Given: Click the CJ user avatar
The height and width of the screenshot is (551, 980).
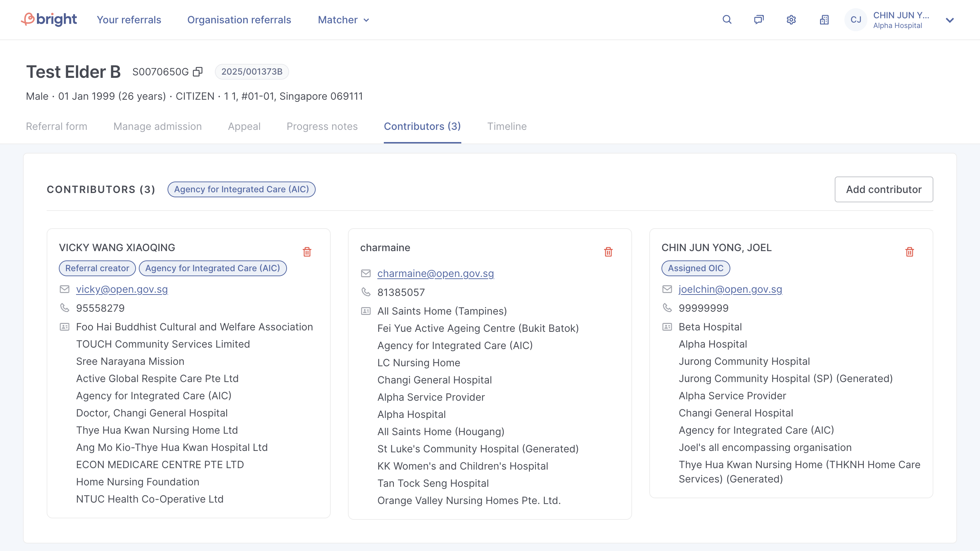Looking at the screenshot, I should (x=856, y=20).
